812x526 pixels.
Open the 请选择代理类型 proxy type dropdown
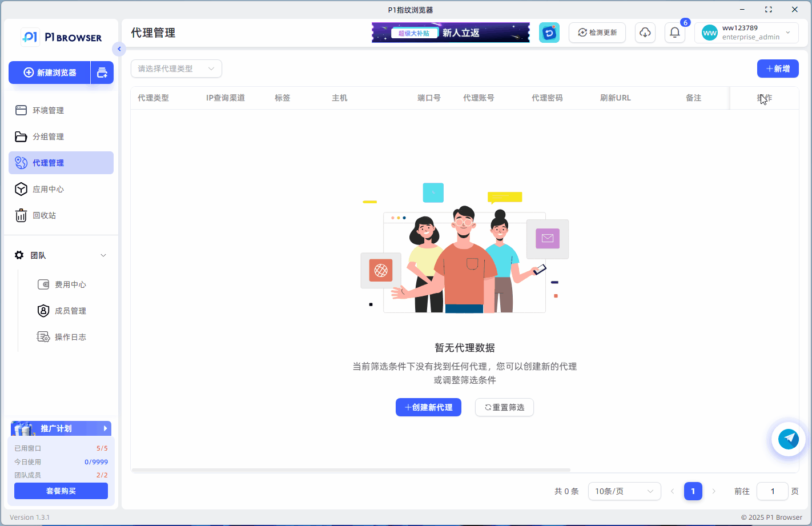click(x=176, y=68)
